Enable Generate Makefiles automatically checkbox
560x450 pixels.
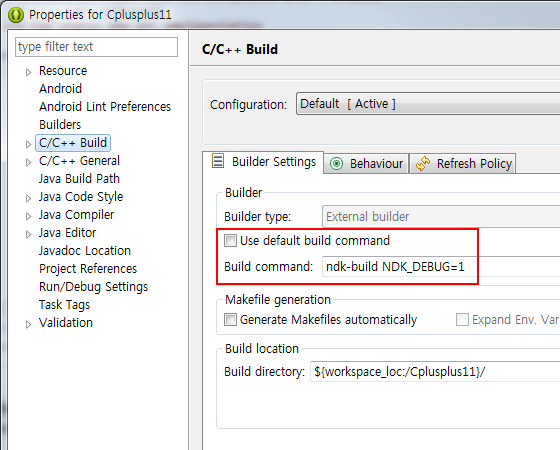pos(230,319)
